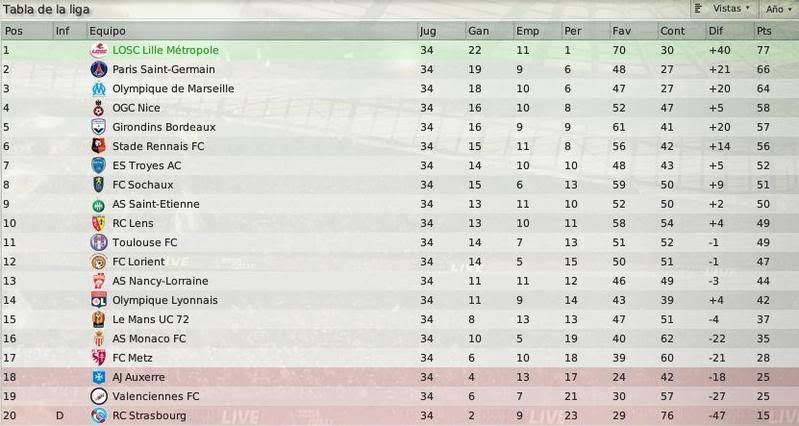Image resolution: width=799 pixels, height=426 pixels.
Task: Open the FC Sochaux team link
Action: 143,185
